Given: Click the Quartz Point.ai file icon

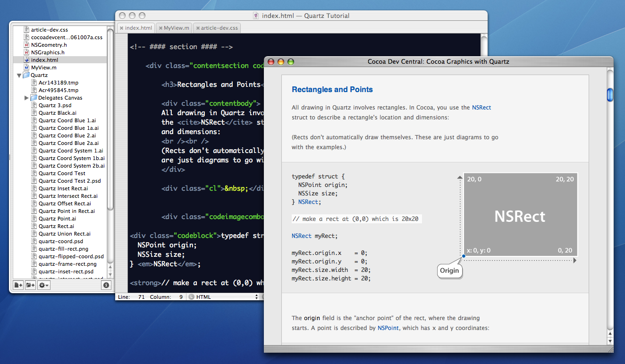Looking at the screenshot, I should [34, 219].
